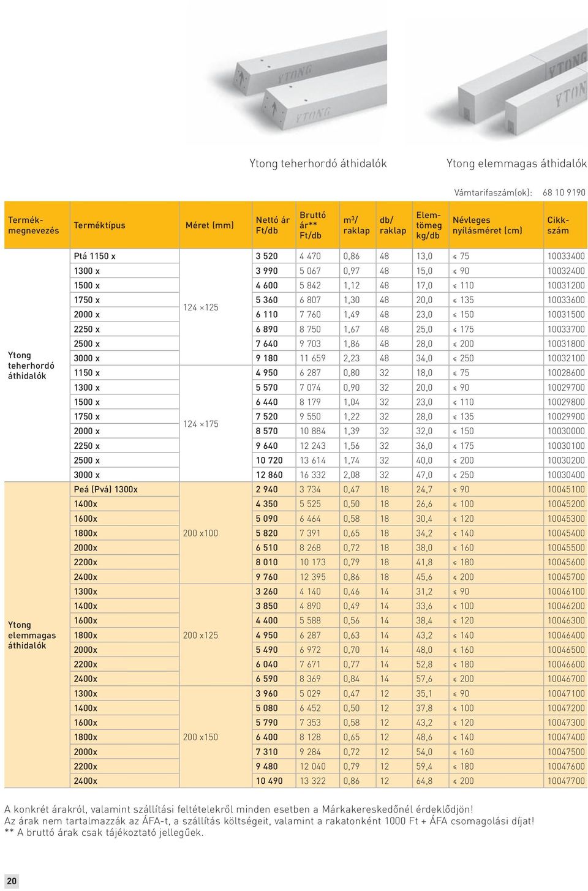
Task: Select the m3/raklap value '2,23'
Action: coord(352,358)
